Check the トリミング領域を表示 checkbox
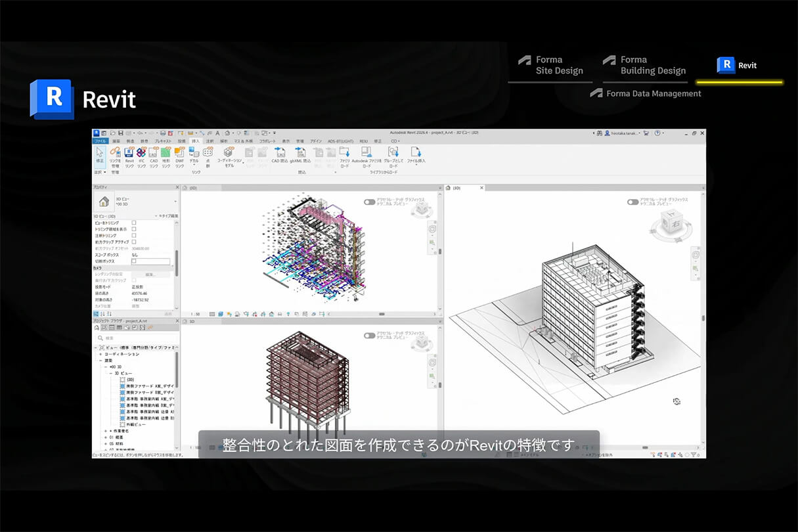 point(134,229)
